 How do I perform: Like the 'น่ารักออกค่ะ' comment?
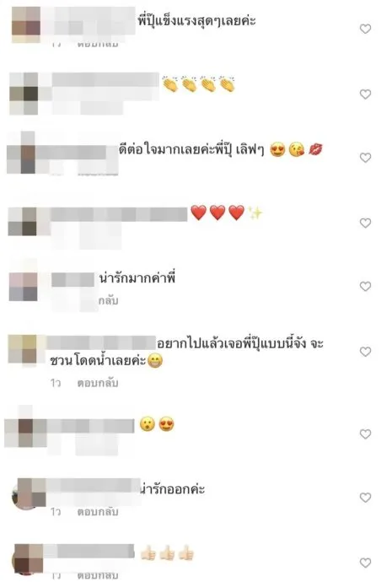pyautogui.click(x=365, y=498)
